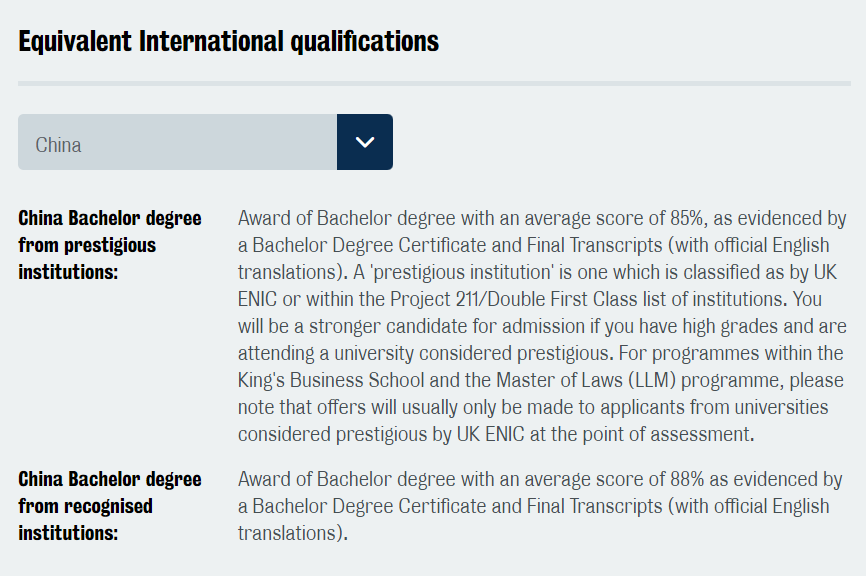Viewport: 866px width, 576px height.
Task: Select the 'from recognised institutions:' label
Action: 85,520
